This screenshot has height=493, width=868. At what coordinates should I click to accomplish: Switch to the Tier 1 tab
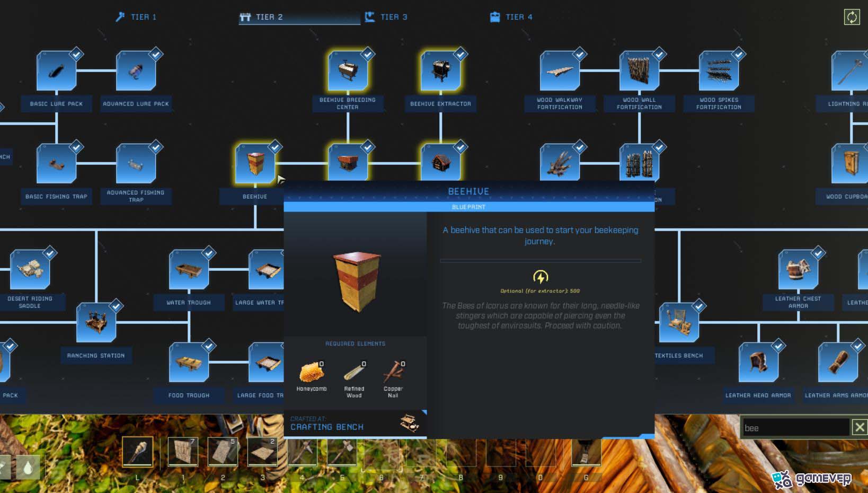(136, 17)
